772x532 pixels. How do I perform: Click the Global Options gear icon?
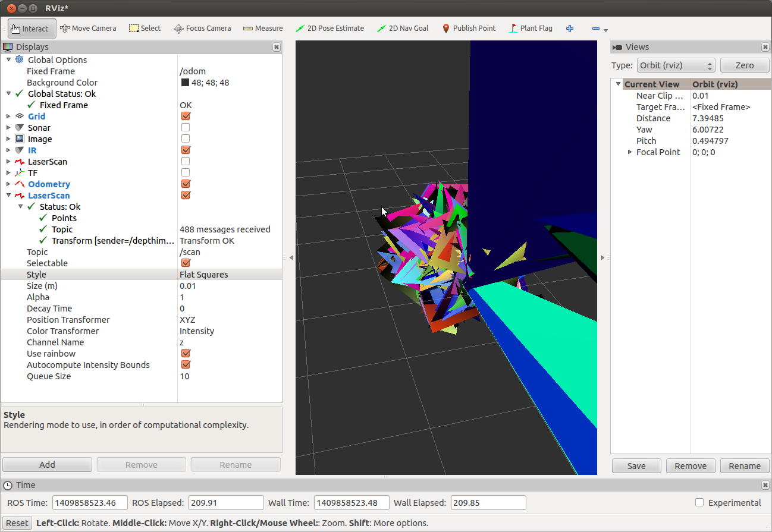click(x=19, y=59)
